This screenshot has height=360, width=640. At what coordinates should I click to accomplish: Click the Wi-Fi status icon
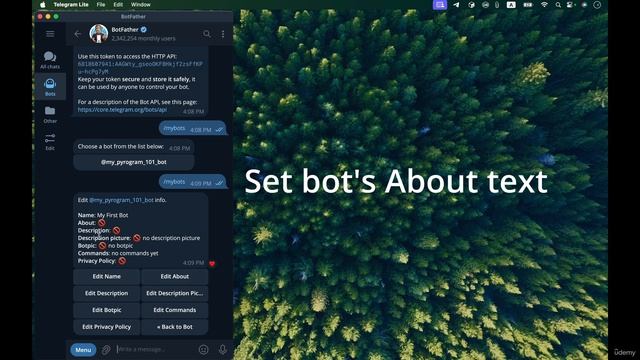[544, 4]
